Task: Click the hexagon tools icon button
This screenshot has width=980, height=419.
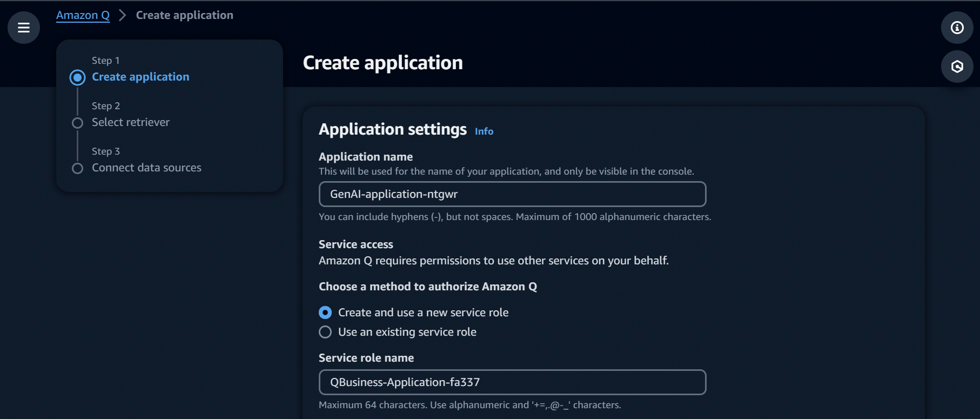Action: [957, 66]
